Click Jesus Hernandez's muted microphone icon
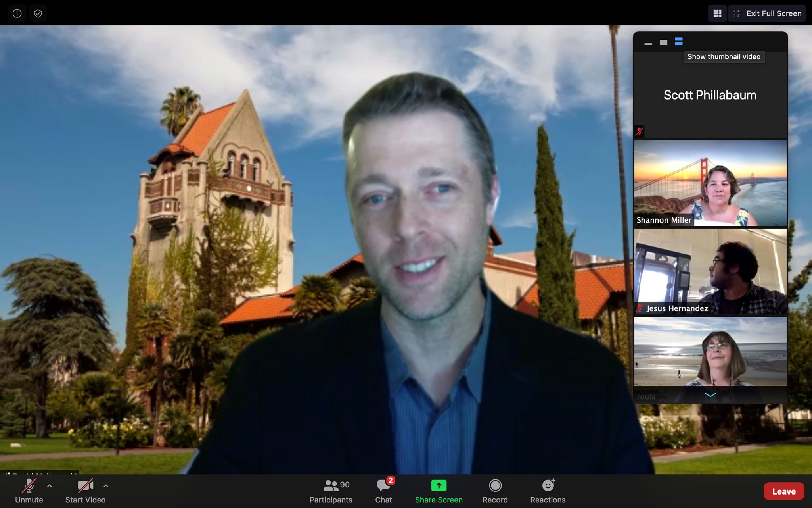Viewport: 812px width, 508px height. 639,308
